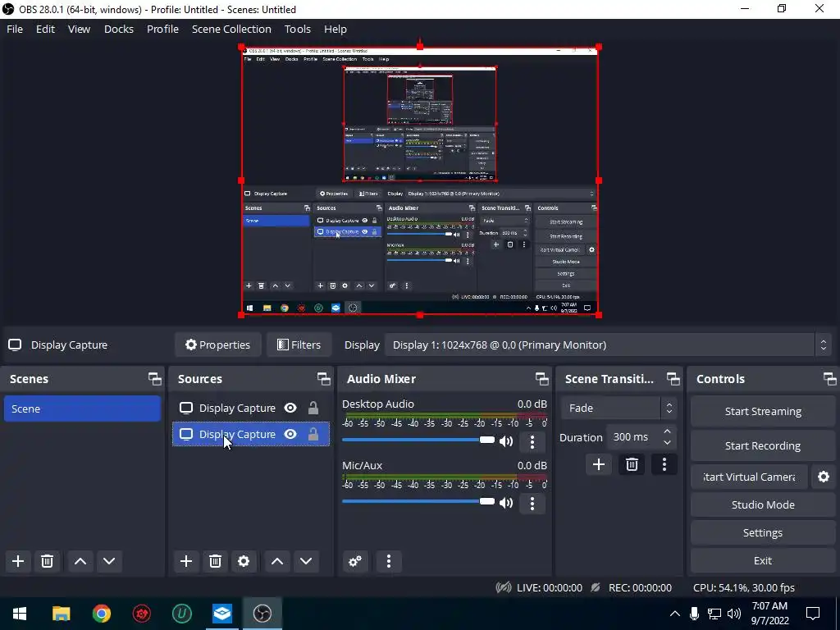Open source Filters button
This screenshot has height=630, width=840.
point(299,345)
